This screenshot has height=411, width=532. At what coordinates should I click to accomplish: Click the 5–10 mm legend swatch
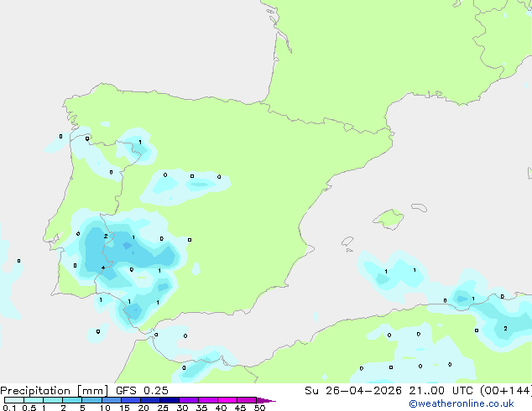point(91,400)
